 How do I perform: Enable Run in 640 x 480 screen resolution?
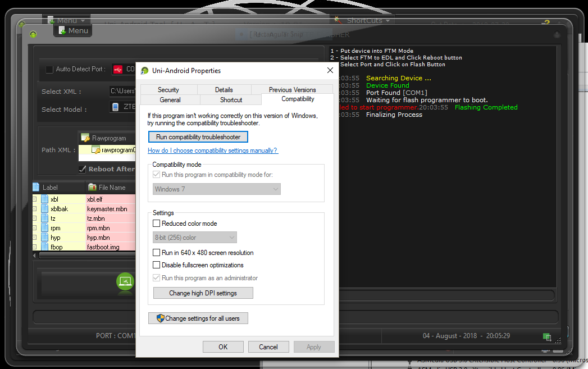(x=156, y=253)
